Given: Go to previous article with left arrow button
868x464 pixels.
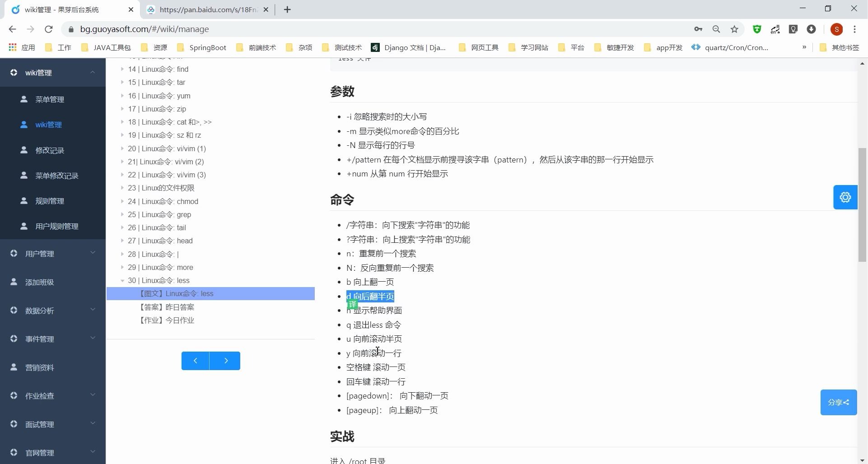Looking at the screenshot, I should coord(195,361).
